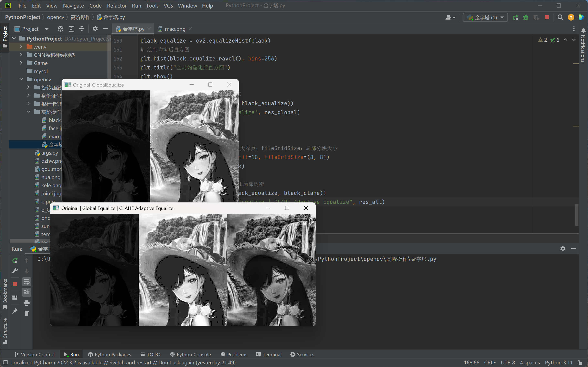Toggle the Structure side panel

click(x=5, y=331)
